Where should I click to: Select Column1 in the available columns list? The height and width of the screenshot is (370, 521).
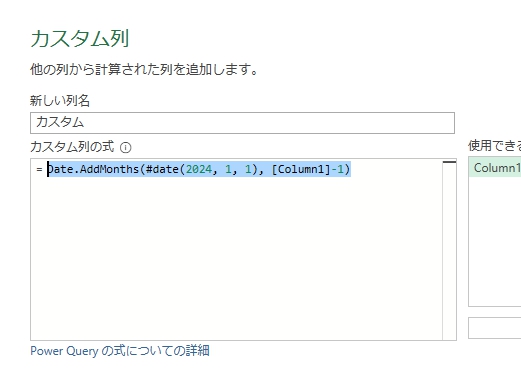pos(495,168)
